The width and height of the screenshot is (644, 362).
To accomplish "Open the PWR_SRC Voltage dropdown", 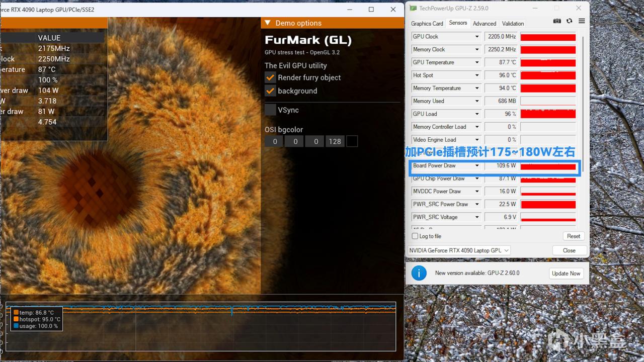I will coord(477,217).
